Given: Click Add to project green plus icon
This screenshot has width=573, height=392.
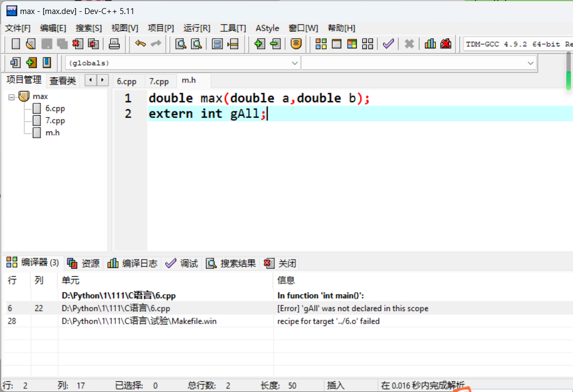Looking at the screenshot, I should pyautogui.click(x=260, y=44).
